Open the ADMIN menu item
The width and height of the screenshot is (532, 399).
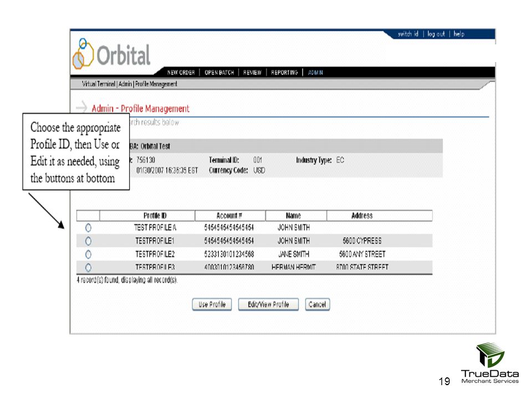pyautogui.click(x=315, y=72)
